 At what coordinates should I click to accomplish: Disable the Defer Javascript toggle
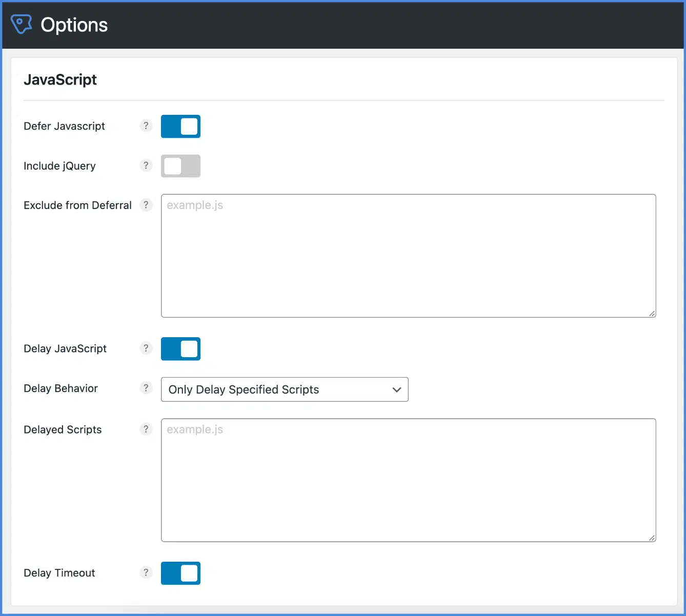pos(180,126)
